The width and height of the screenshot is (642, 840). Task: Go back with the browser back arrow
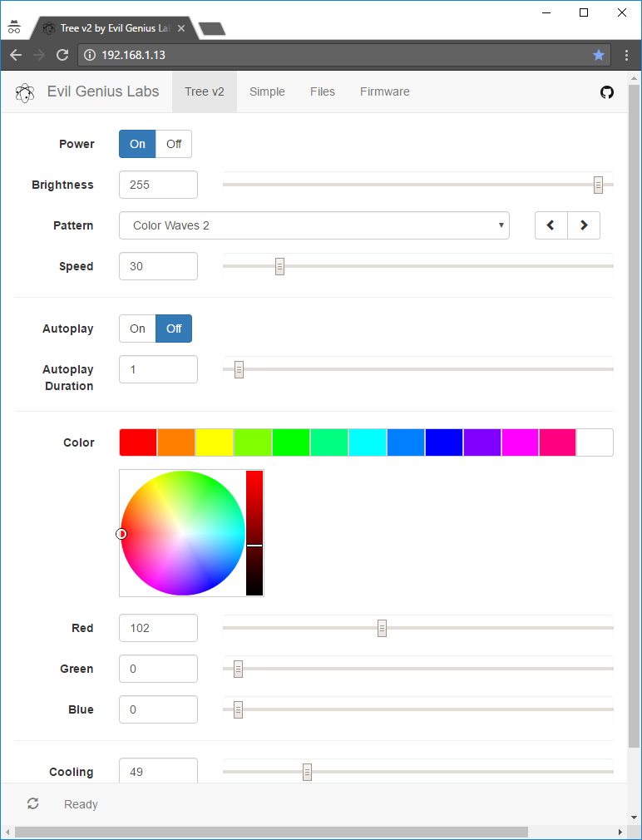pos(16,55)
